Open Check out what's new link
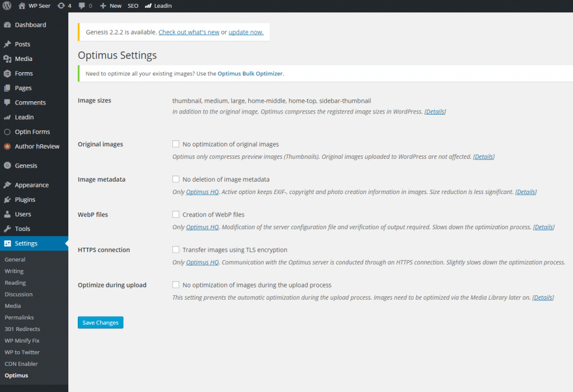Image resolution: width=573 pixels, height=392 pixels. [x=189, y=32]
